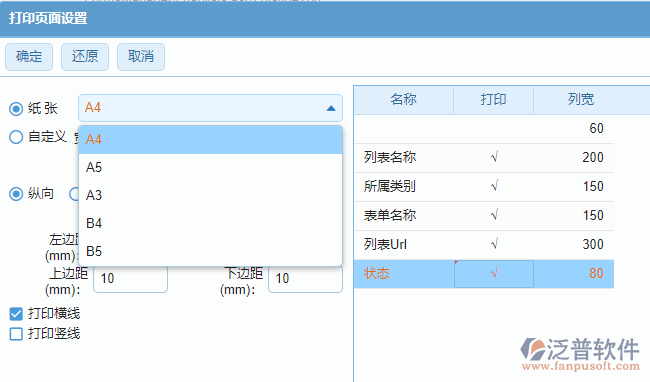Toggle print checkmark for 状态 row
The image size is (650, 382).
point(494,273)
